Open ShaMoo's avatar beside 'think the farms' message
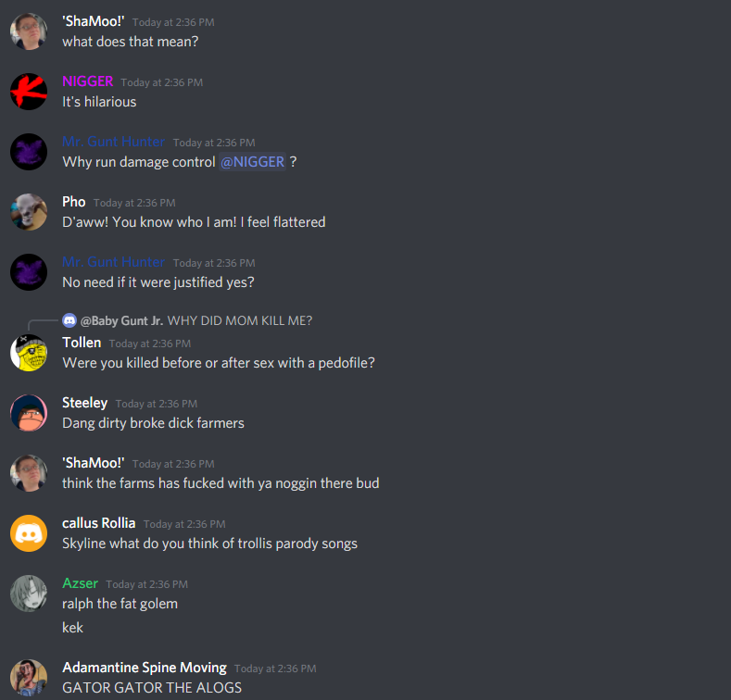Viewport: 731px width, 700px height. (x=29, y=473)
